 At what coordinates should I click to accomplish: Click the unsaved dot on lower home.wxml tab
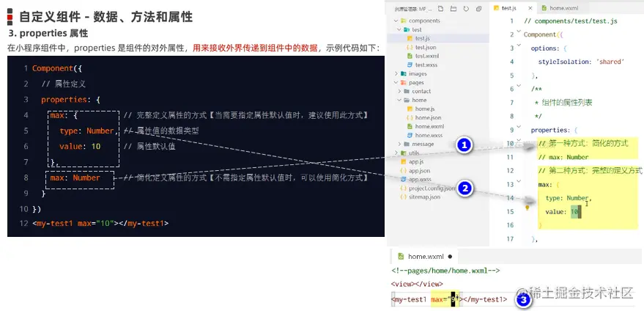[x=450, y=256]
